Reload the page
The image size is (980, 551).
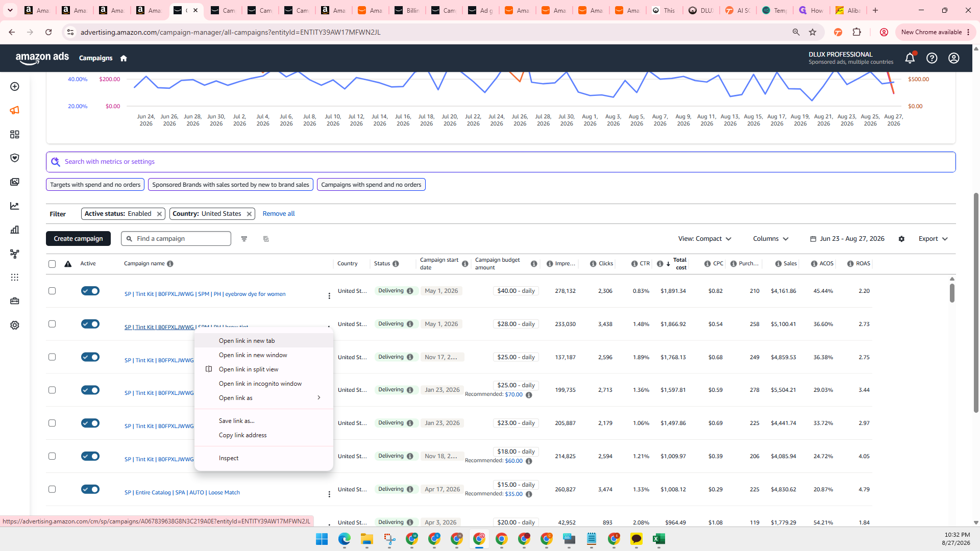(x=48, y=32)
